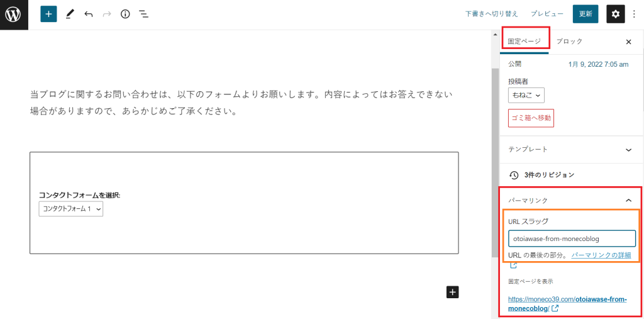Open the three-dot options menu
The width and height of the screenshot is (644, 319).
[x=634, y=14]
